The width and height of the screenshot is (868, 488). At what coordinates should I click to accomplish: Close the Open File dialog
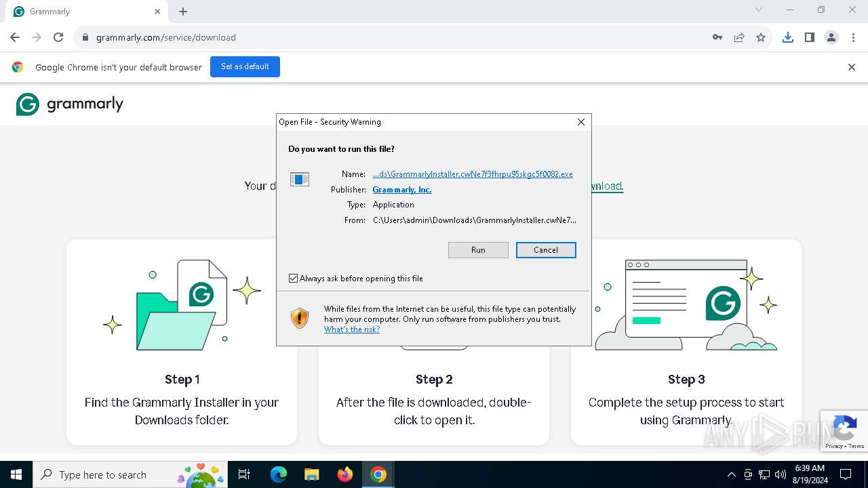tap(580, 122)
